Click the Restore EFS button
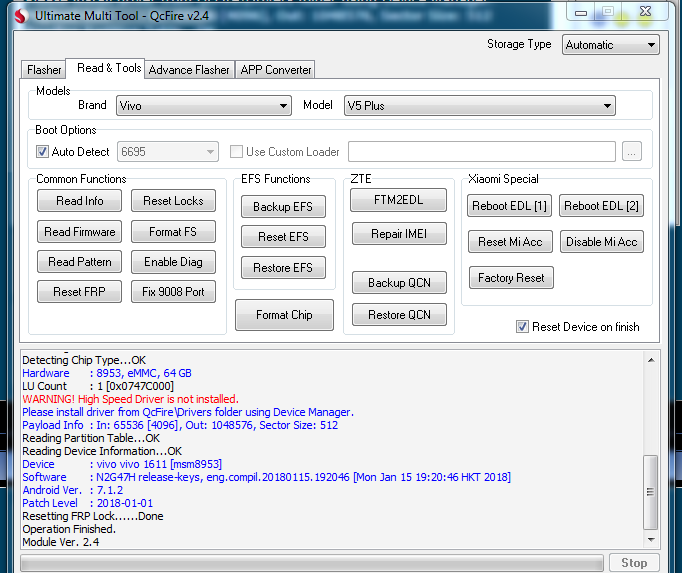This screenshot has height=573, width=682. coord(283,268)
